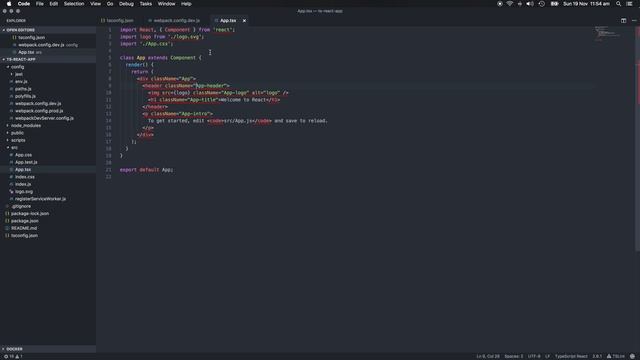Change the UTF-8 file encoding
640x360 pixels.
pyautogui.click(x=534, y=356)
